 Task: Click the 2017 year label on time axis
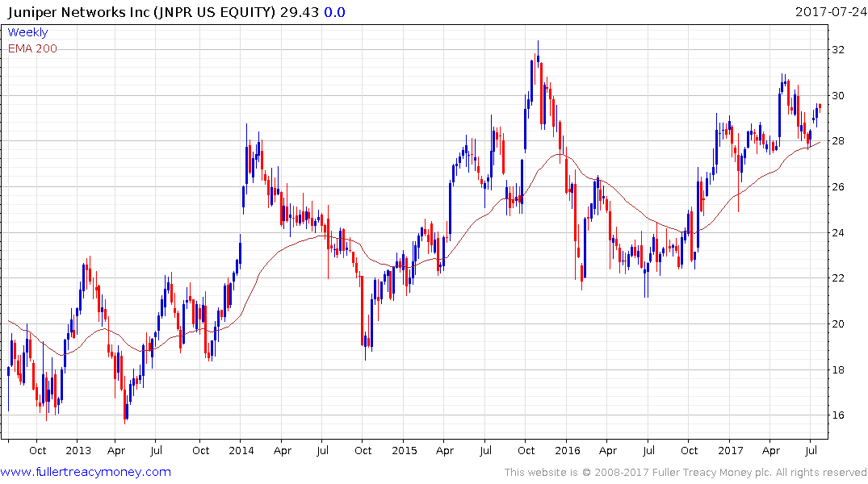pyautogui.click(x=731, y=450)
